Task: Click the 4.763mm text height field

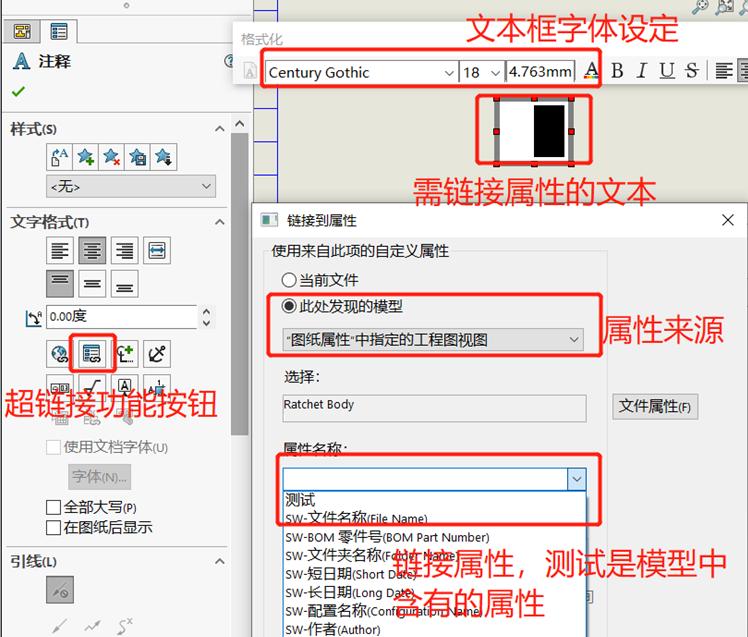Action: 540,72
